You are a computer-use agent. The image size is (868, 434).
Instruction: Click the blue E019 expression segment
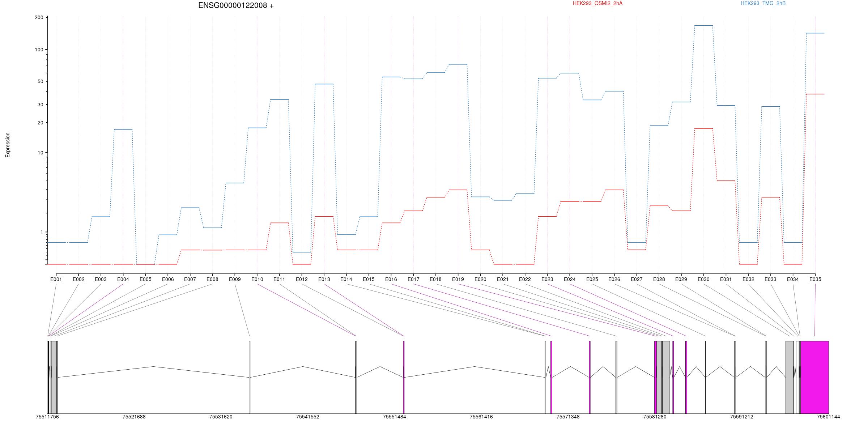pyautogui.click(x=458, y=64)
